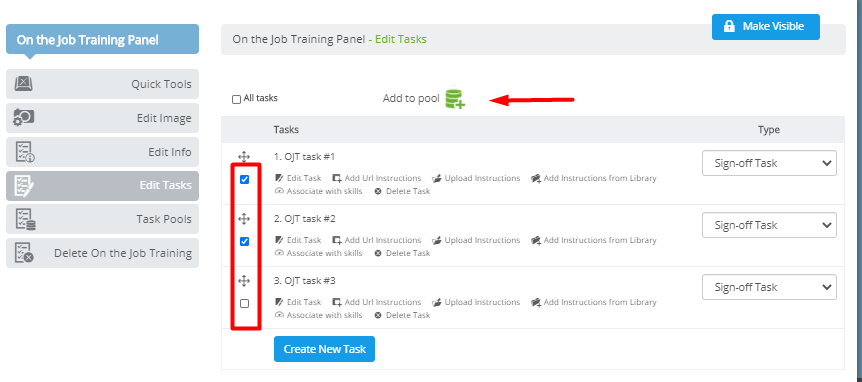Uncheck the OJT task #1 checkbox

245,179
